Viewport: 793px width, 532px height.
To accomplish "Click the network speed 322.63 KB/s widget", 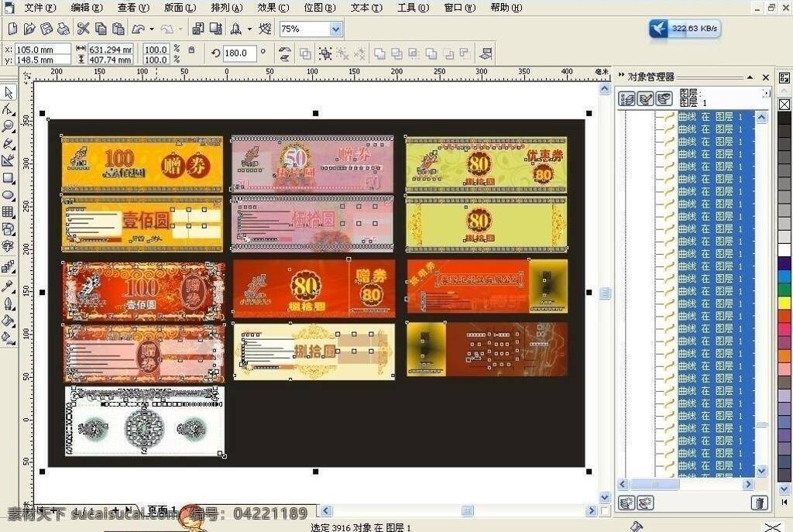I will point(685,29).
